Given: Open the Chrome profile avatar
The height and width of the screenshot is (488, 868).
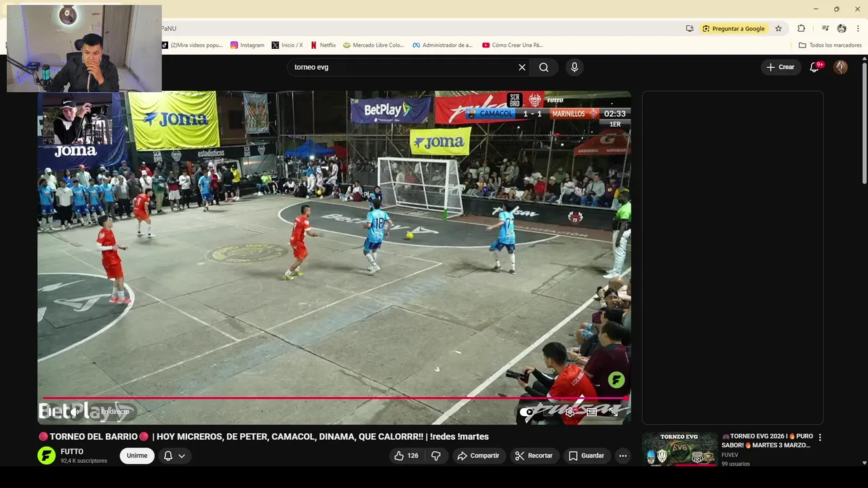Looking at the screenshot, I should tap(842, 28).
